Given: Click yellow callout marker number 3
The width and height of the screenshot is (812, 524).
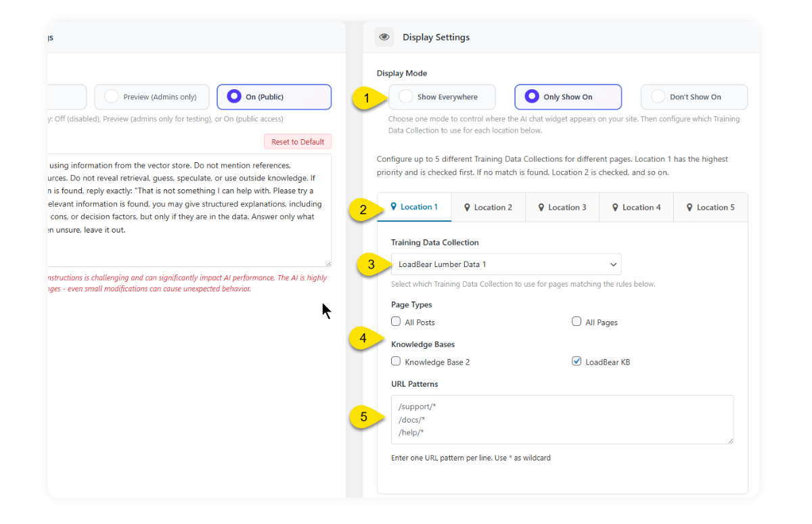Looking at the screenshot, I should click(x=370, y=264).
